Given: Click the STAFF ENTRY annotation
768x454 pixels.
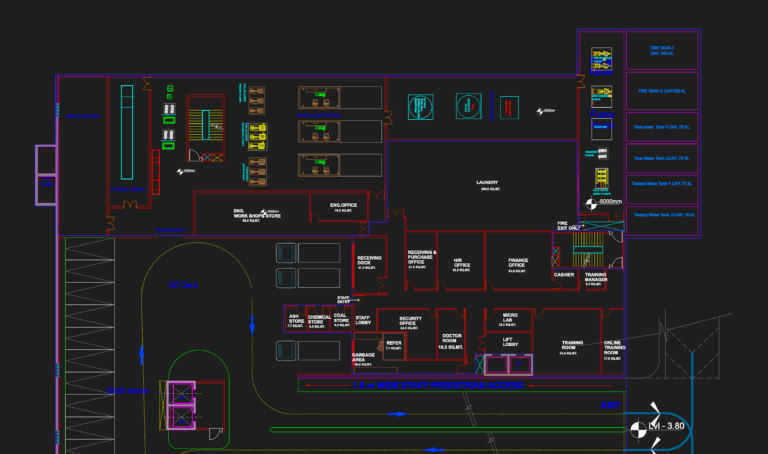Looking at the screenshot, I should click(343, 299).
